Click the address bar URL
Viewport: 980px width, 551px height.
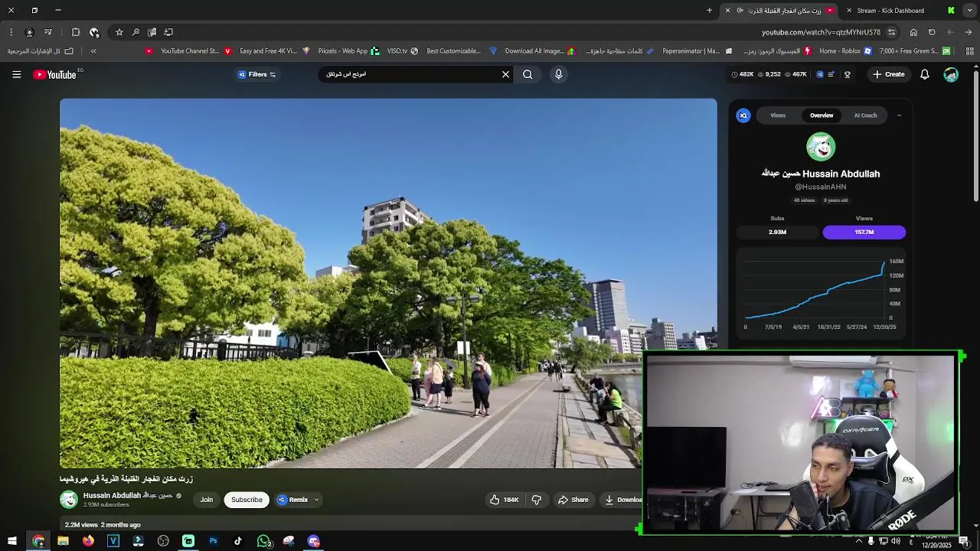click(x=821, y=32)
